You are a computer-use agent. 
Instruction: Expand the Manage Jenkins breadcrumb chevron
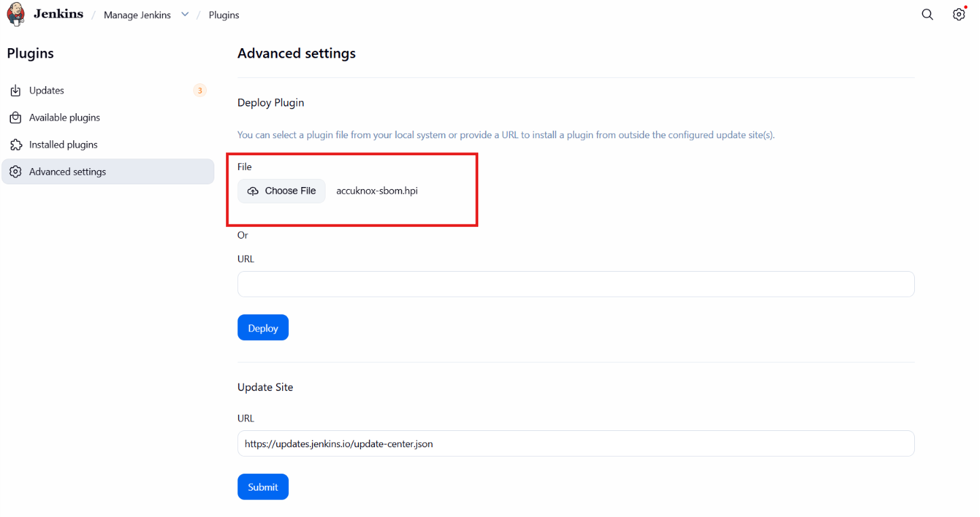coord(184,14)
